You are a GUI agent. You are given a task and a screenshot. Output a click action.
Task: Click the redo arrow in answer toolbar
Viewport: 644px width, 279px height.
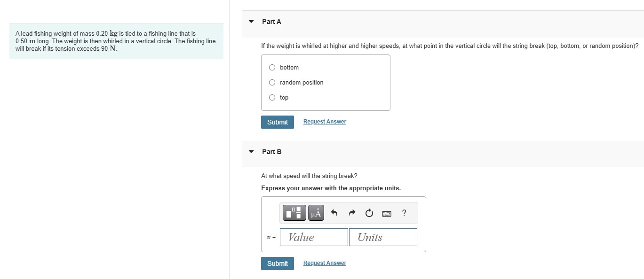click(352, 213)
